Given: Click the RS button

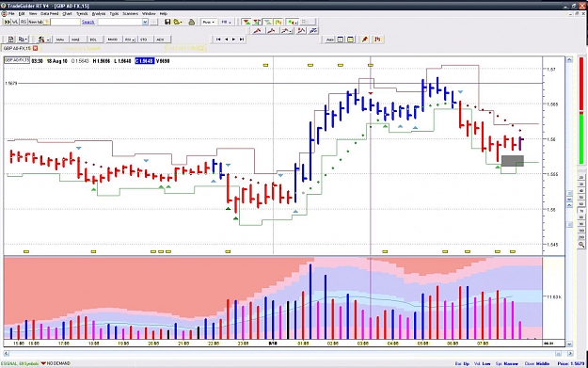Looking at the screenshot, I should pyautogui.click(x=24, y=23).
